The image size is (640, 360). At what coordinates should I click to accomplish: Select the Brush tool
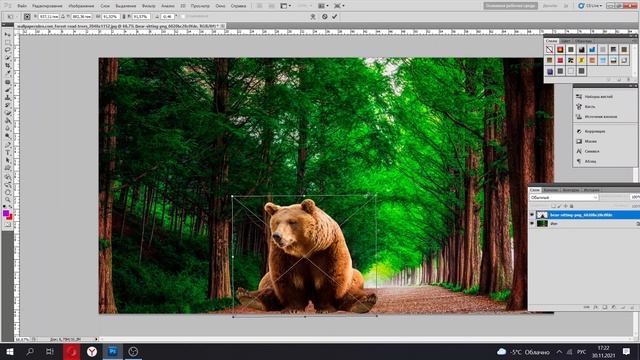7,90
